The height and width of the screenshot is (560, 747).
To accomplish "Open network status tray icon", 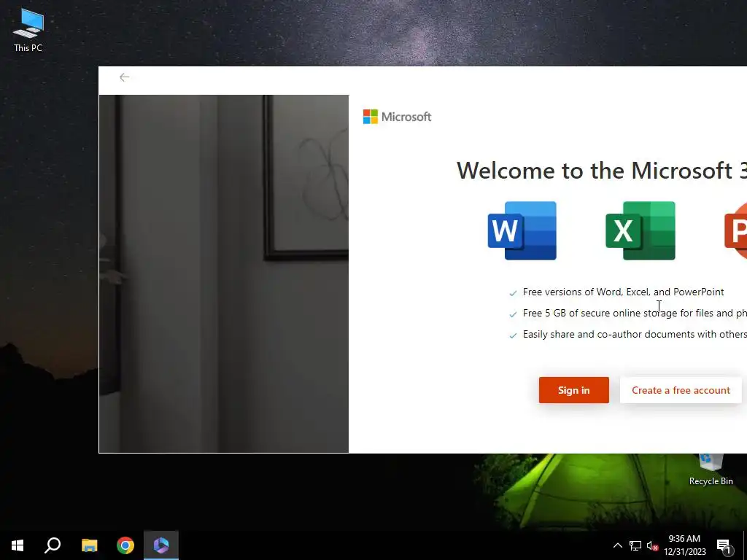I will point(635,545).
